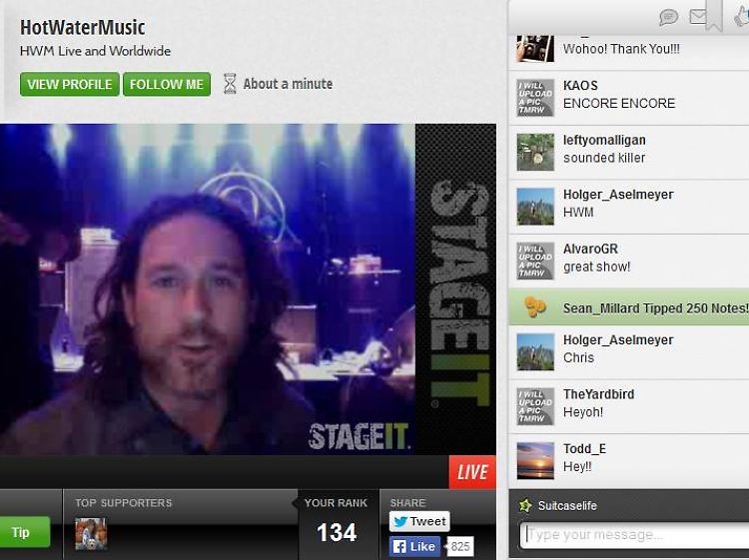The image size is (749, 560).
Task: Open KAOS user avatar
Action: pos(535,98)
